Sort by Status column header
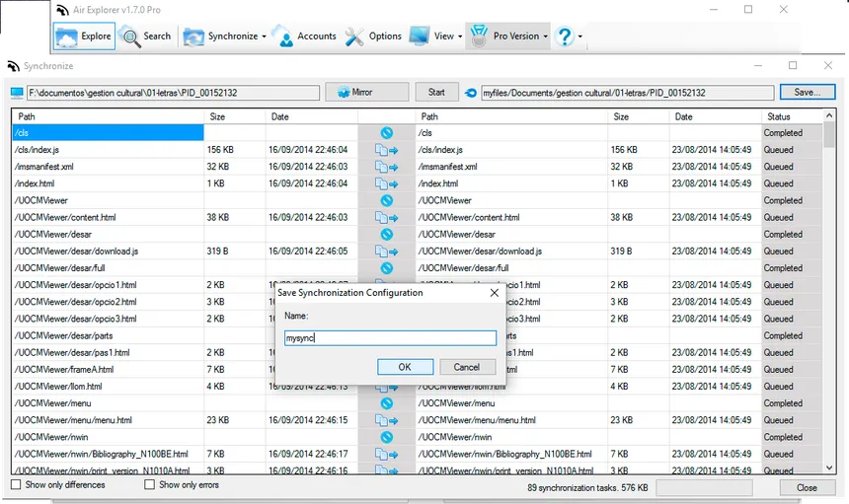Image resolution: width=849 pixels, height=504 pixels. pos(792,116)
